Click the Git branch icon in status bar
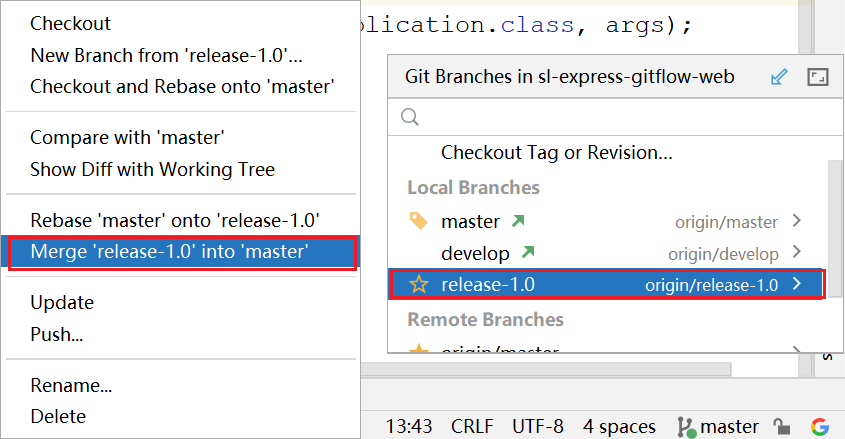Screen dimensions: 845x439 (x=686, y=427)
